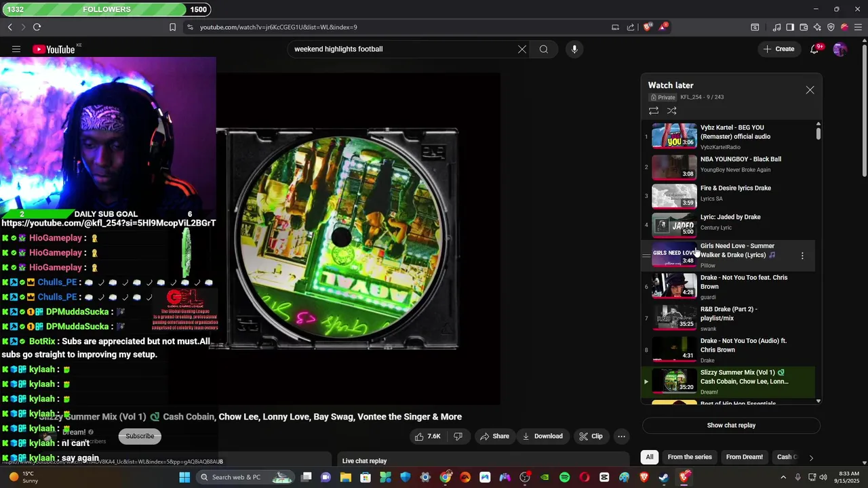The height and width of the screenshot is (488, 868).
Task: Open Task View on the taskbar
Action: tap(307, 477)
